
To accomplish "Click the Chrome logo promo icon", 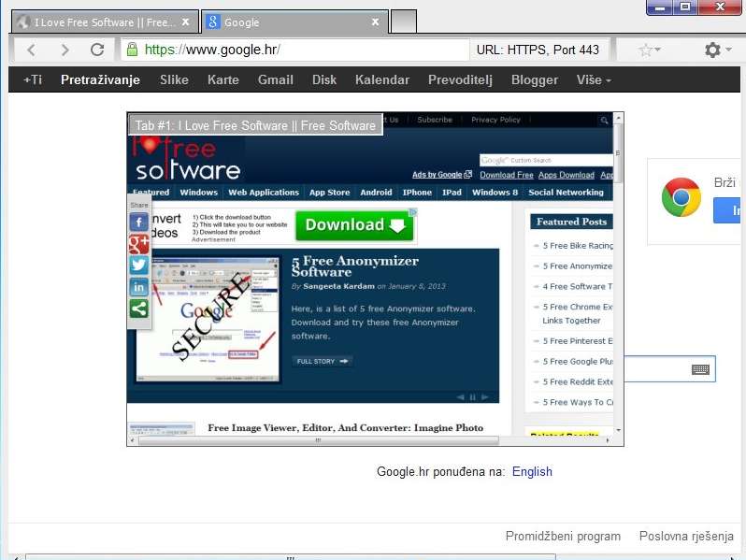I will pos(681,197).
